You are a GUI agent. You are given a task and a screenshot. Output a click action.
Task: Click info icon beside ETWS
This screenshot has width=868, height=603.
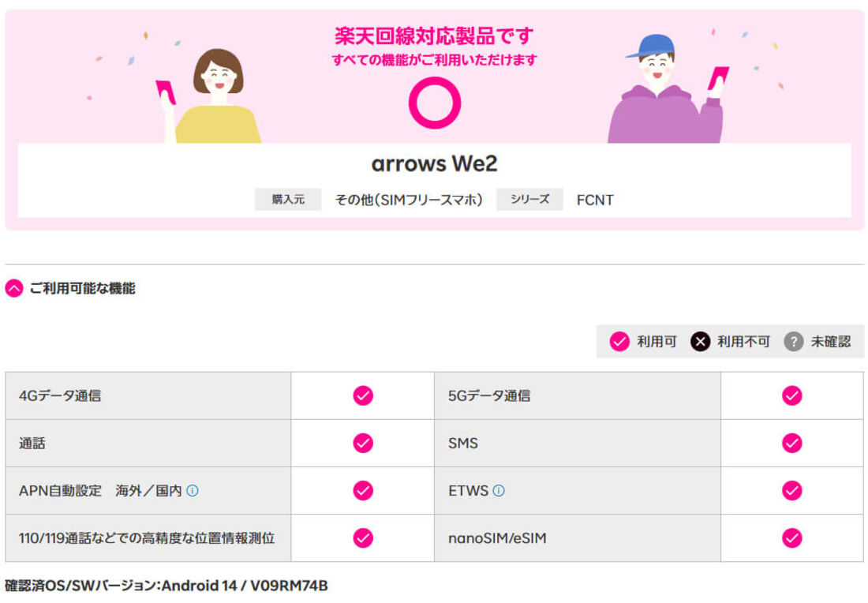tap(499, 491)
